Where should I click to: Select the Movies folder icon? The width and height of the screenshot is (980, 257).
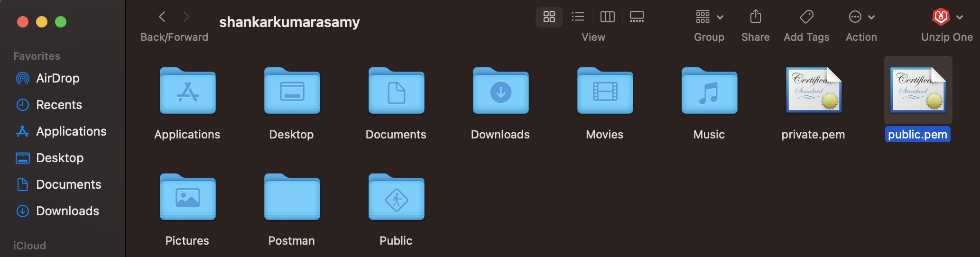click(605, 92)
